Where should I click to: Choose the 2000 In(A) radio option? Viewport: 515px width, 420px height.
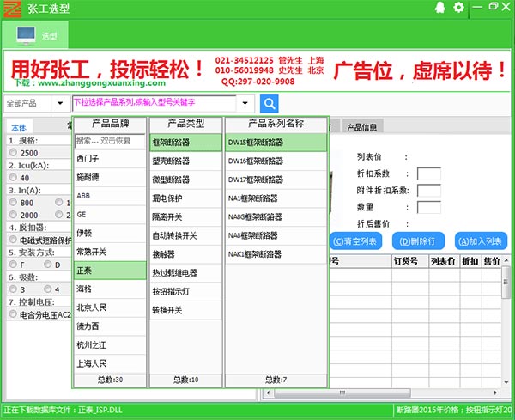pos(13,215)
